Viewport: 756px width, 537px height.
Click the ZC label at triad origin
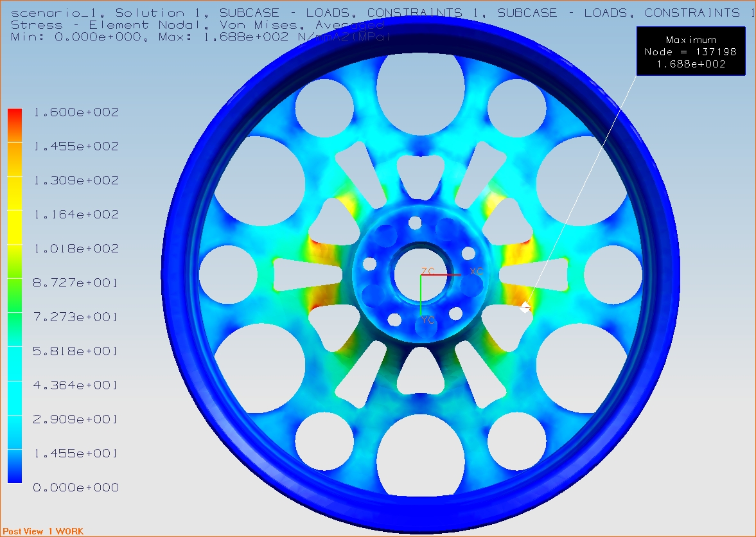(428, 271)
